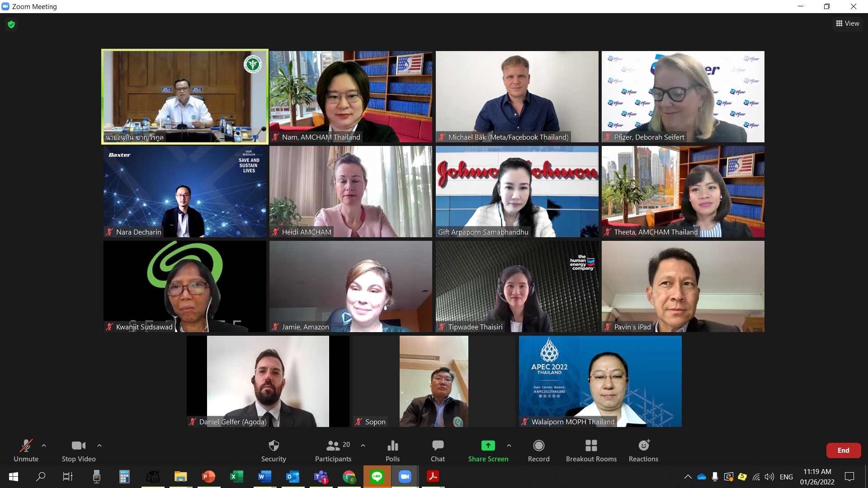Screen dimensions: 868x488
Task: Expand video options arrow next to Stop Video
Action: pos(99,446)
